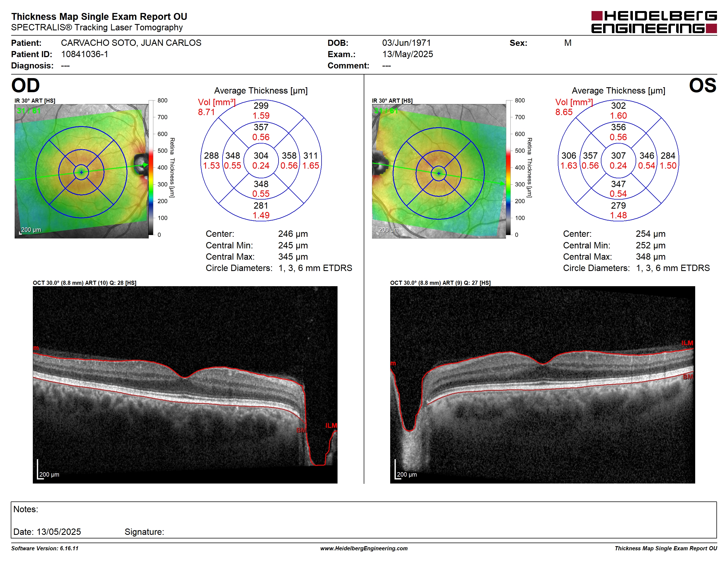Click OS Central Min value 252 µm
The height and width of the screenshot is (563, 728).
pyautogui.click(x=651, y=245)
